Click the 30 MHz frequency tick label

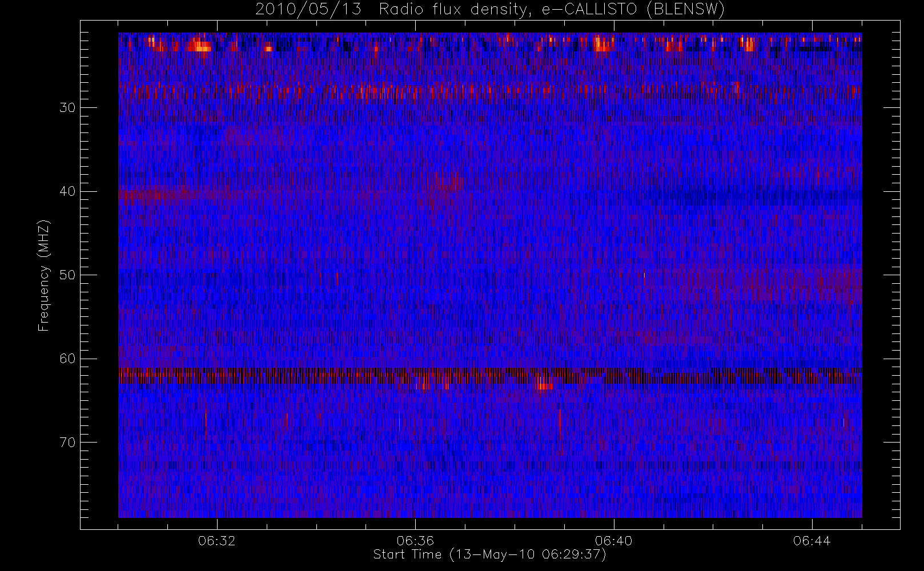pyautogui.click(x=67, y=108)
